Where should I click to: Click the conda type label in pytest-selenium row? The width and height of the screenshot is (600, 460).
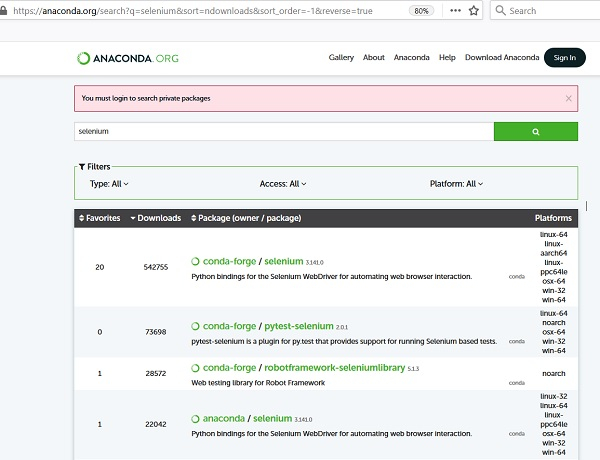(517, 341)
